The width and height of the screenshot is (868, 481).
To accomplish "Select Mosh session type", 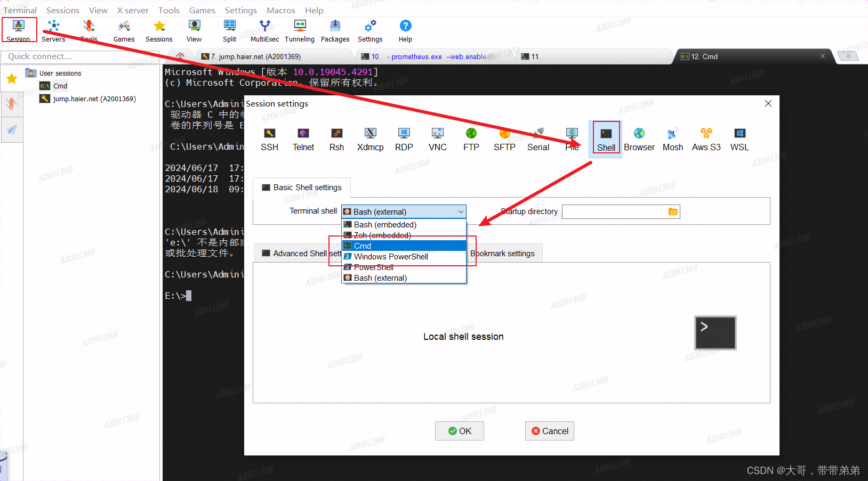I will click(x=672, y=140).
